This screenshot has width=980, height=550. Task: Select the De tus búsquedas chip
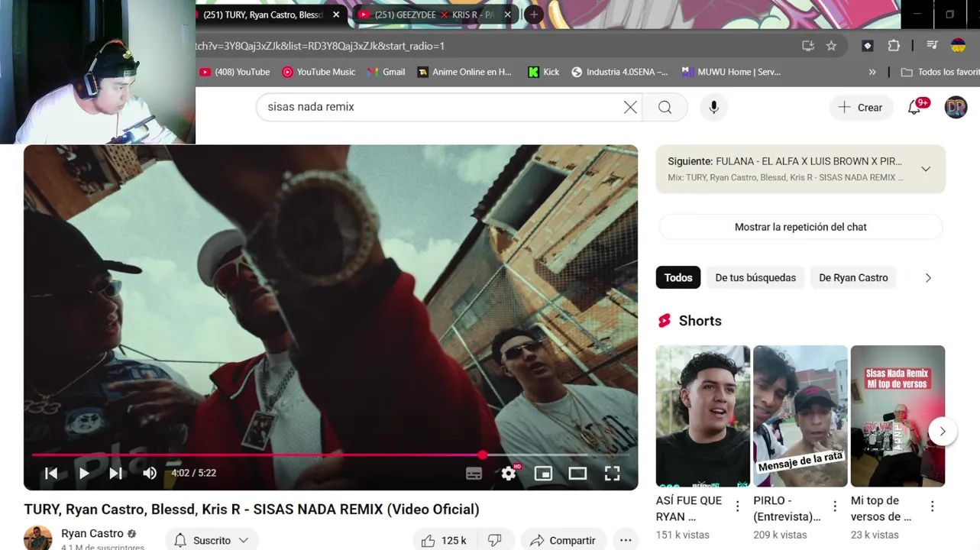755,277
